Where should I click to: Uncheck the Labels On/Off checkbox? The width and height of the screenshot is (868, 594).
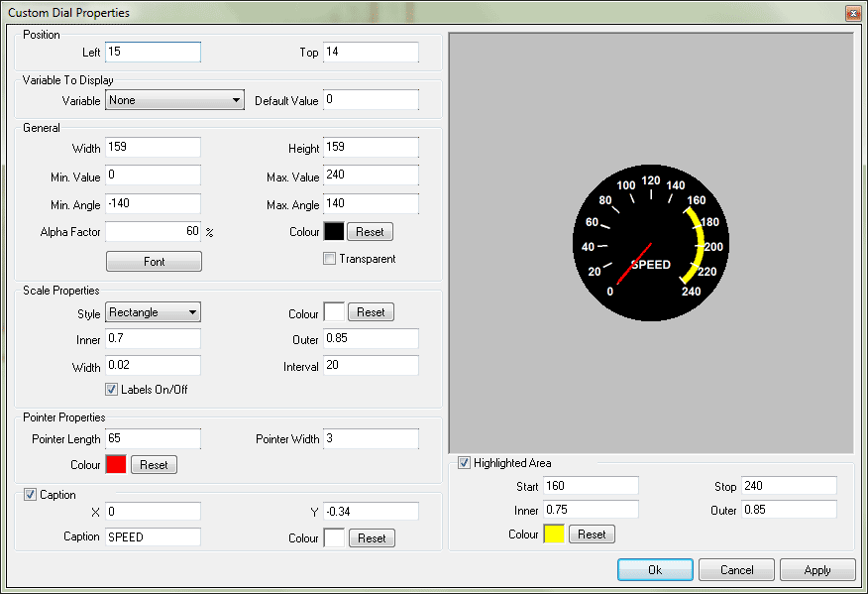(x=112, y=390)
